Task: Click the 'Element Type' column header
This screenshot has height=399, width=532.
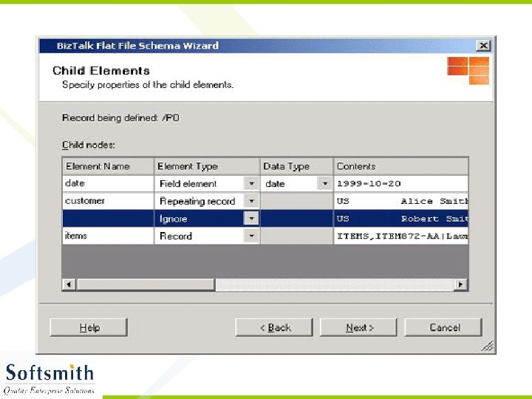Action: 208,166
